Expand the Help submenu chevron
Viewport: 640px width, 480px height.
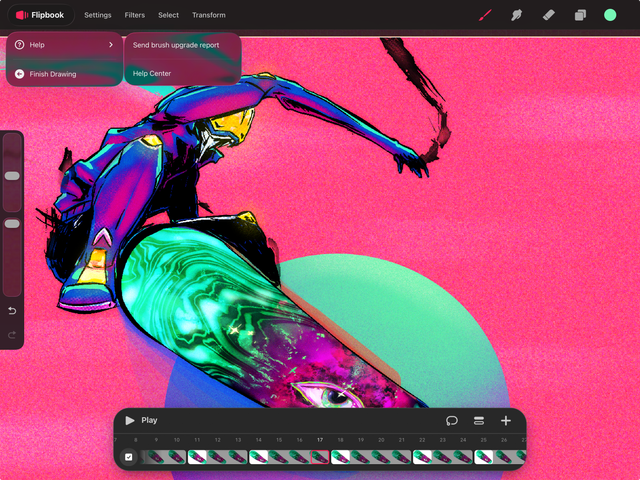point(111,44)
